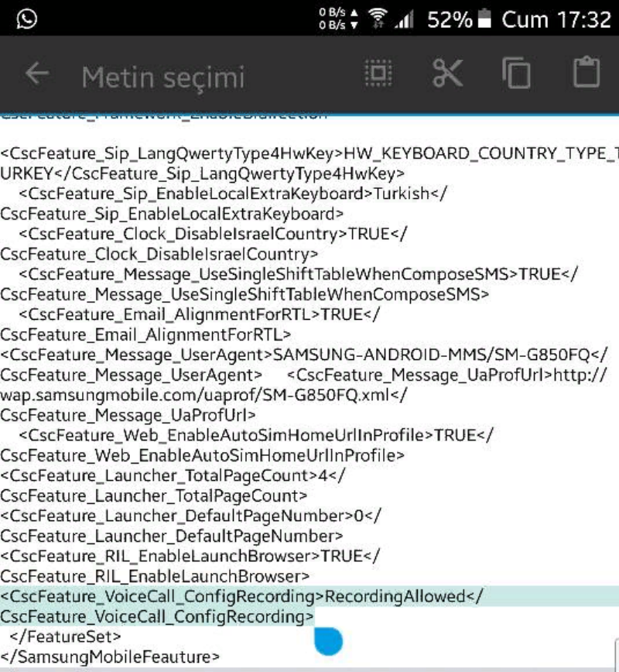Tap the closing EnableAutoSimHomeUrlInProfile line
The height and width of the screenshot is (672, 619).
point(202,455)
